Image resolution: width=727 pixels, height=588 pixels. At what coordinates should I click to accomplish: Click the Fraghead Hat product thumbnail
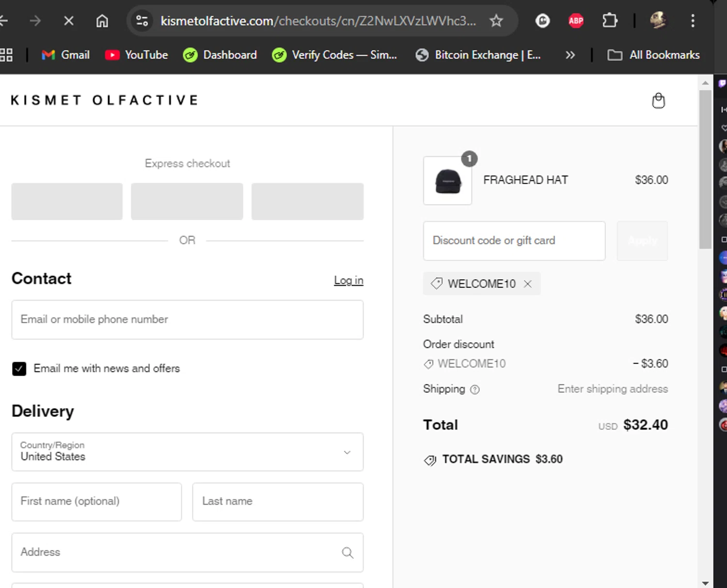pos(447,180)
